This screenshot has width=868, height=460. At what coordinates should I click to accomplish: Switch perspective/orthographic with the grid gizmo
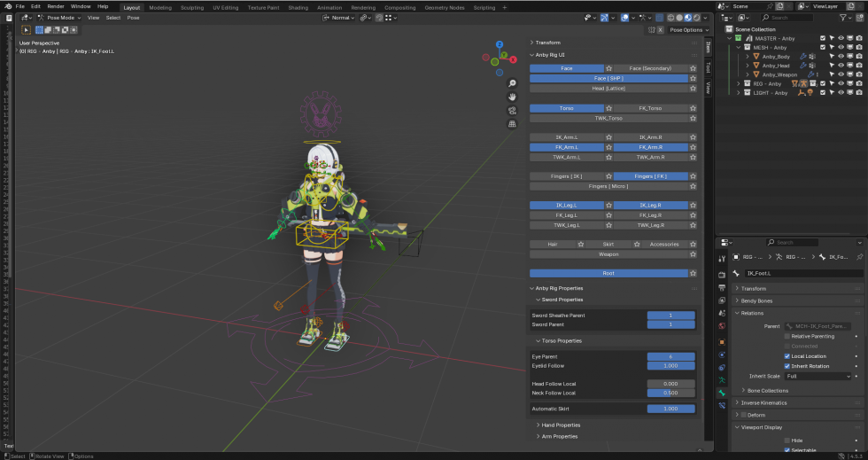pos(512,124)
